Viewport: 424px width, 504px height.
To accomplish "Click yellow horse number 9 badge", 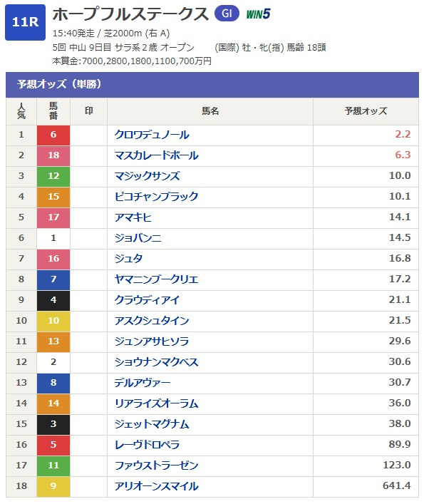I will (x=53, y=486).
